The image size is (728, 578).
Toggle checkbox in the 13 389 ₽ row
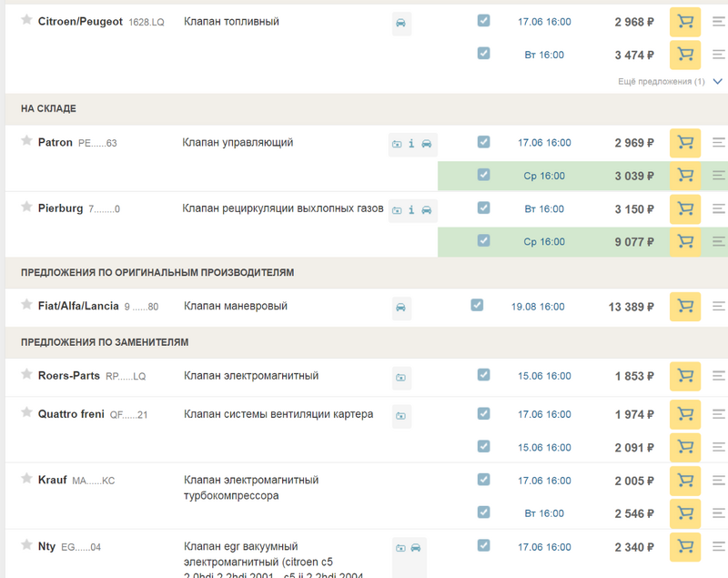(477, 306)
